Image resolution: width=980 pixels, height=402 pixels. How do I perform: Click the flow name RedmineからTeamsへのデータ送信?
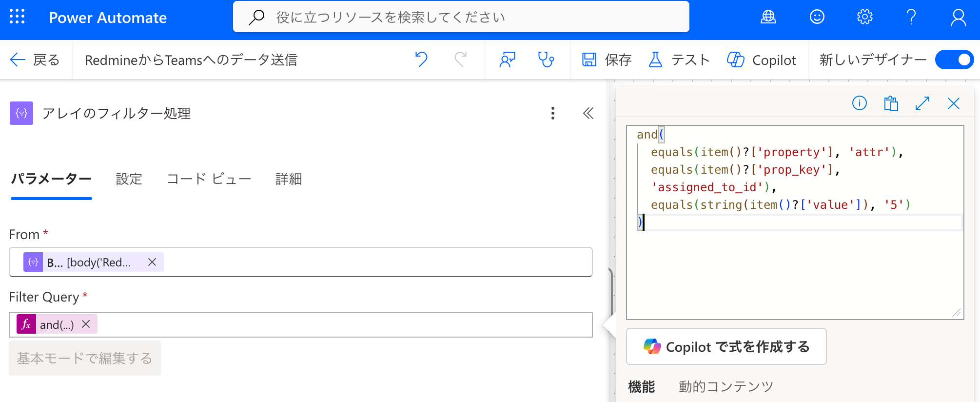(191, 60)
